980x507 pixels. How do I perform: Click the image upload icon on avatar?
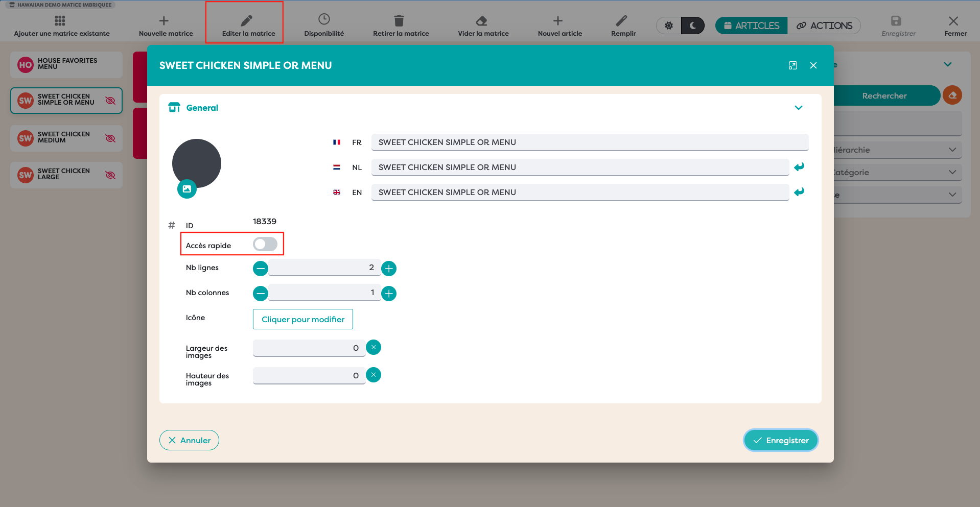point(187,189)
